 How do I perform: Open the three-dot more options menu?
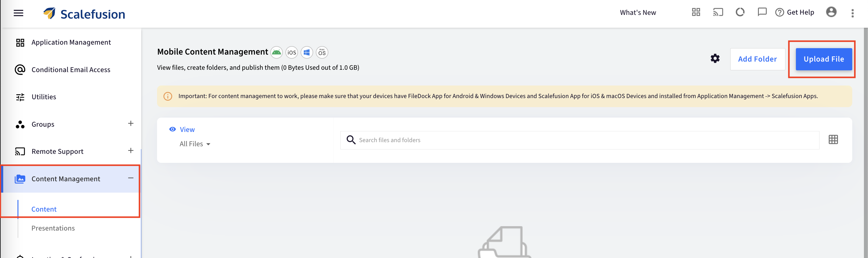pos(853,13)
